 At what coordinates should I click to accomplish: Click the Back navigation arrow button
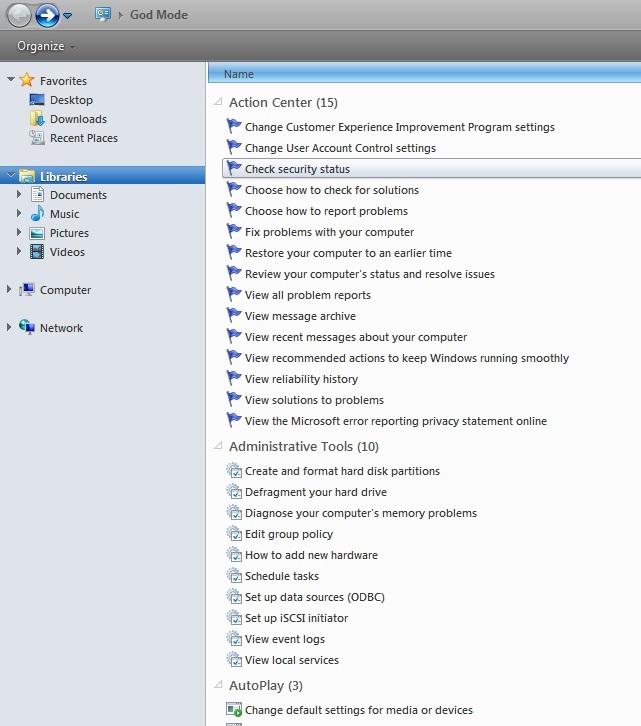[19, 15]
